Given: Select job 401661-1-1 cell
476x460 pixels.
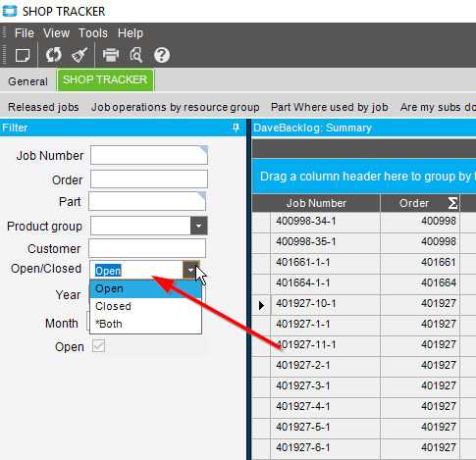Looking at the screenshot, I should click(325, 263).
